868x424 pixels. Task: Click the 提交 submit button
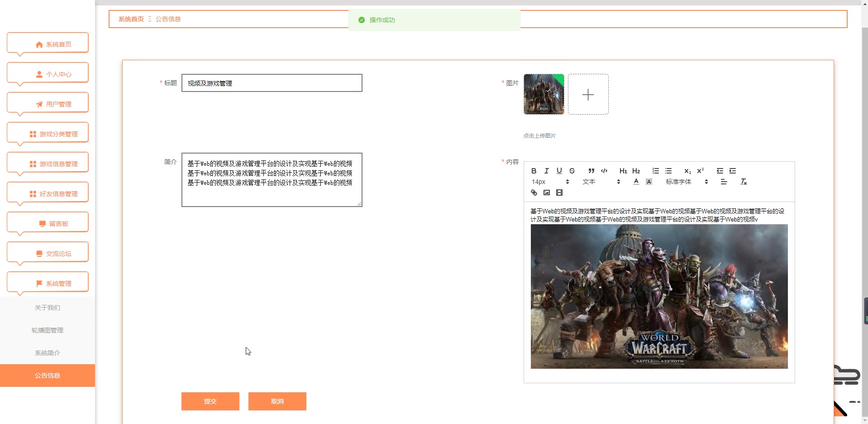[x=210, y=401]
